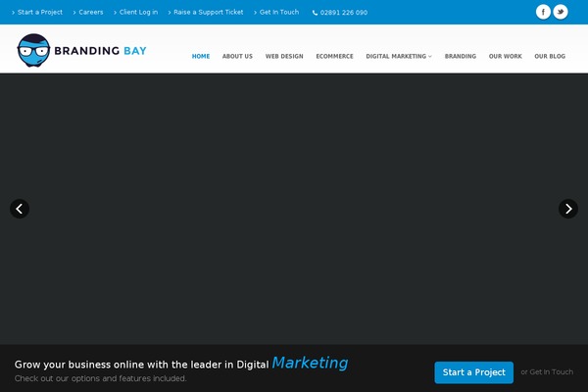Open the Twitter social icon

[x=561, y=12]
